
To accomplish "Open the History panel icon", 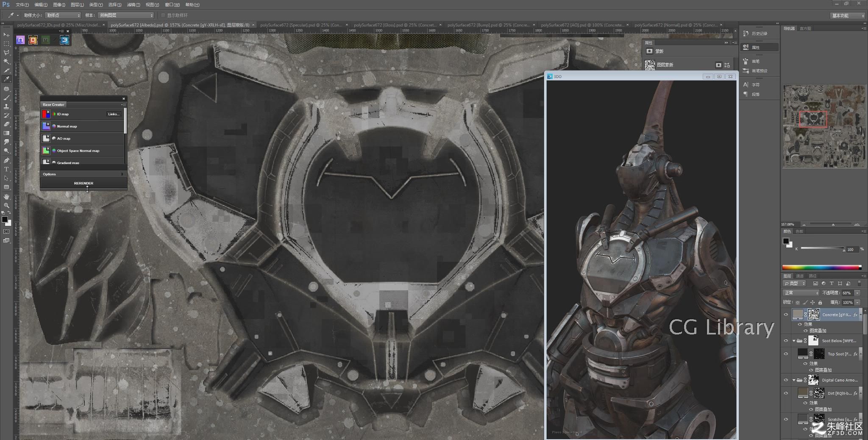I will pyautogui.click(x=746, y=33).
